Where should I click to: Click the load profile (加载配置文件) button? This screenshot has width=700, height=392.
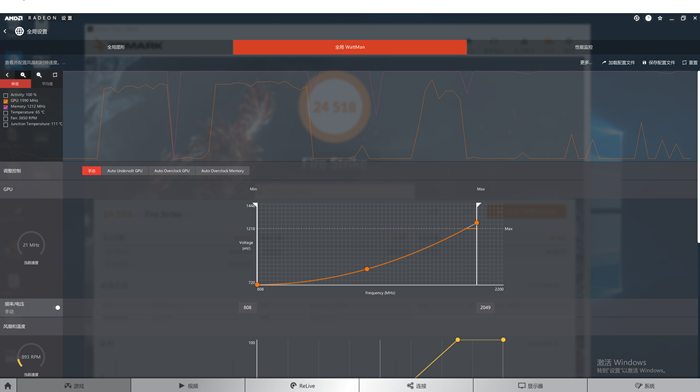[618, 63]
